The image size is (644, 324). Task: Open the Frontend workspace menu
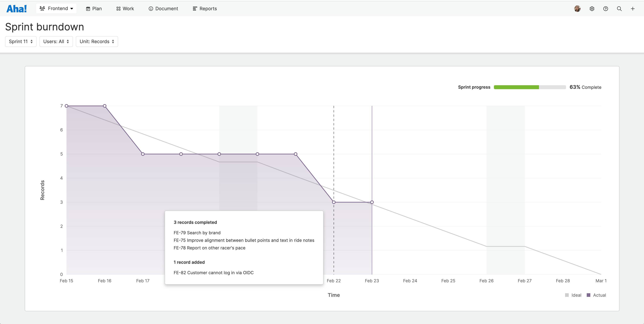(x=56, y=8)
